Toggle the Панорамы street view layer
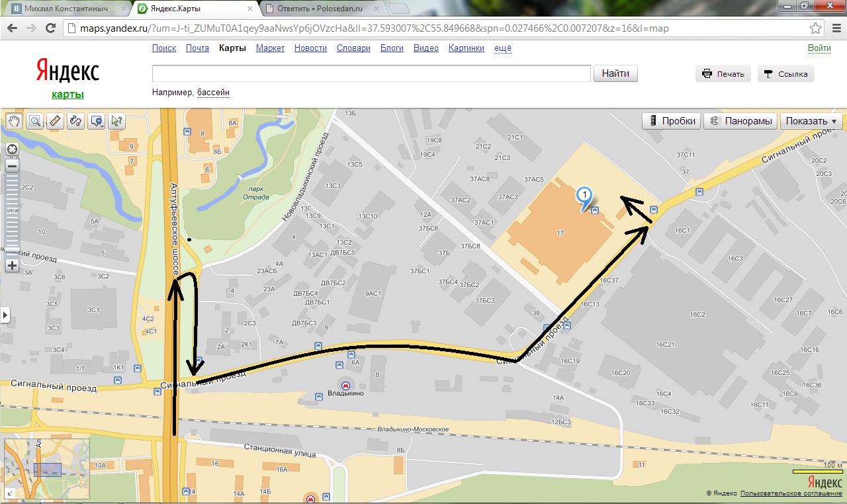The width and height of the screenshot is (847, 504). click(x=740, y=121)
